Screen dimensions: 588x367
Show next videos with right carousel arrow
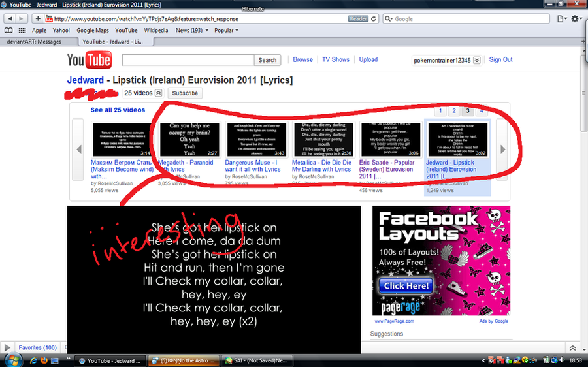click(502, 149)
